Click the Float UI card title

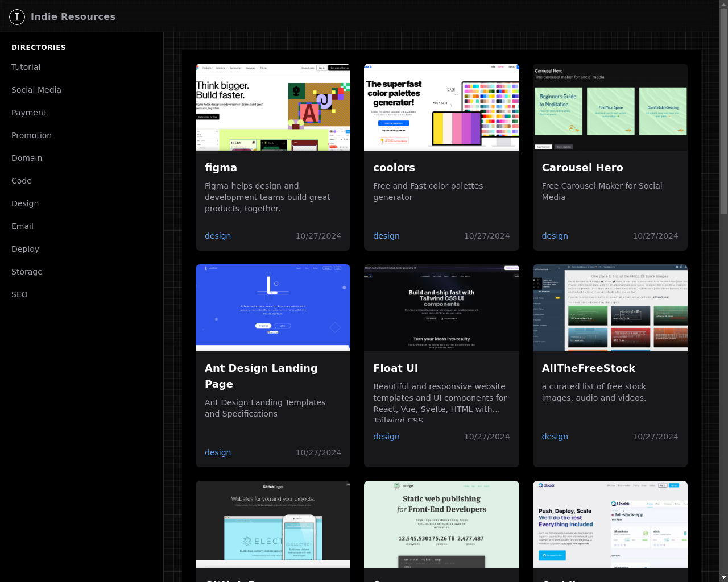396,368
